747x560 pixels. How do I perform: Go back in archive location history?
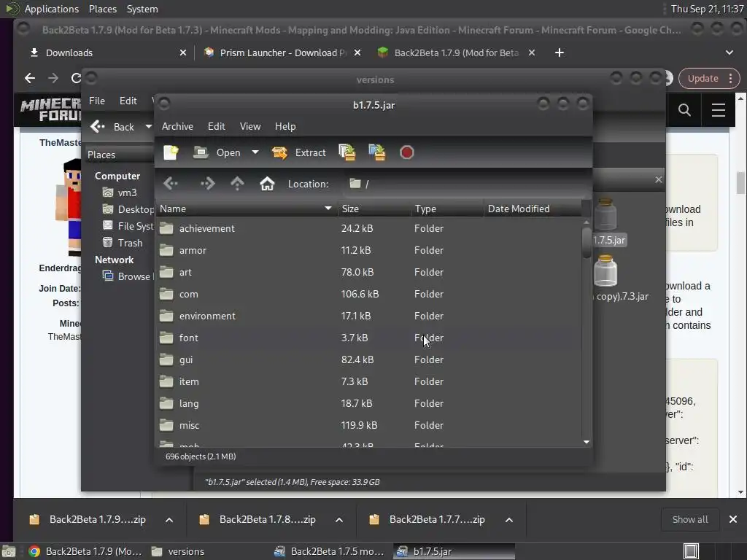click(171, 183)
